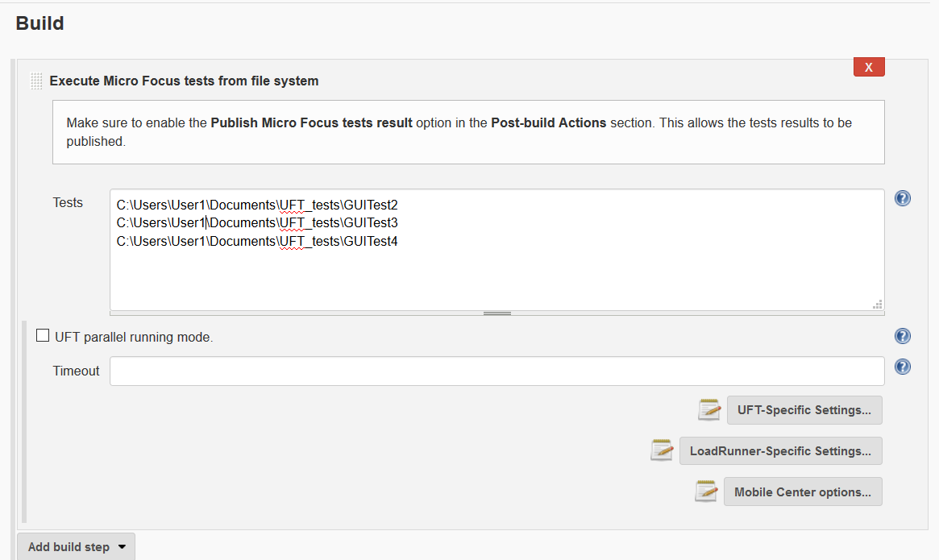Click notepad icon beside LoadRunner-Specific Settings
Viewport: 939px width, 560px height.
click(x=662, y=450)
